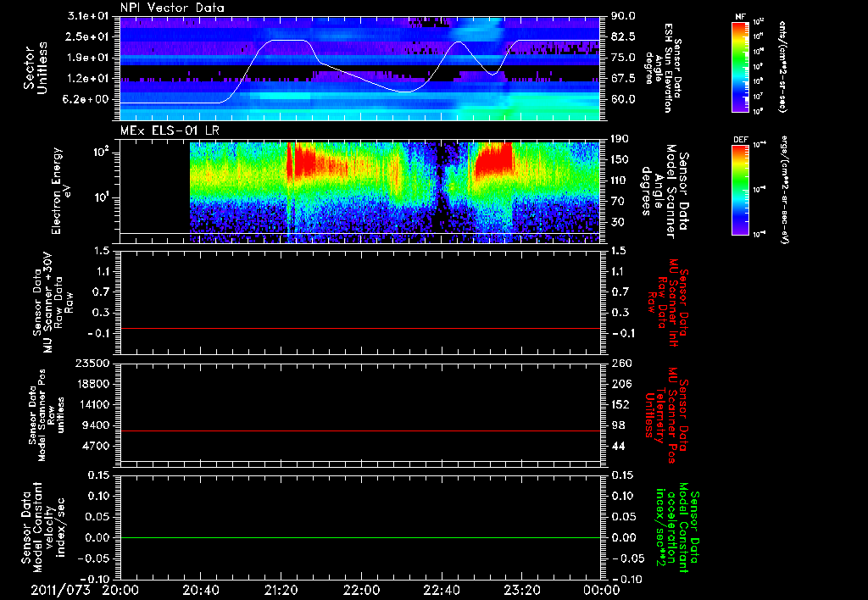Click the 22:00 time axis label
This screenshot has height=600, width=868.
point(361,590)
